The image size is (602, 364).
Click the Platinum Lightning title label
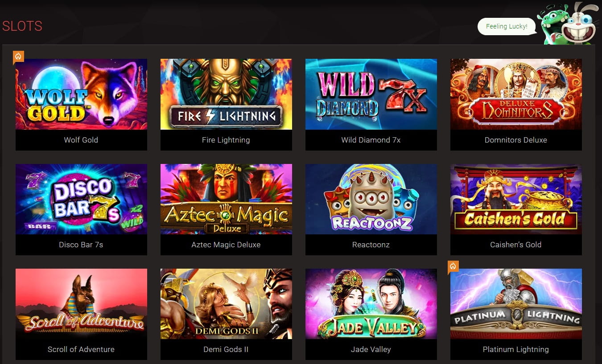pos(516,349)
